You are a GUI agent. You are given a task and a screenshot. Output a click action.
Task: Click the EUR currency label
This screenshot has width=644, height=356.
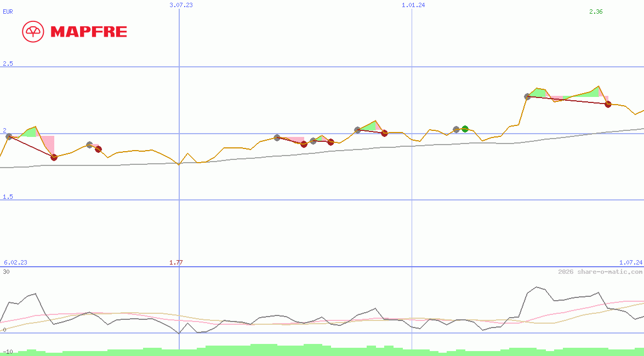tap(8, 12)
